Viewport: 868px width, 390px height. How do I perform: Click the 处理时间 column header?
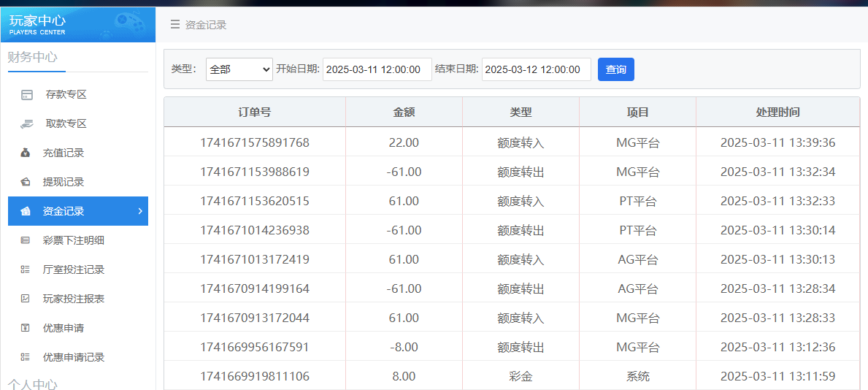(777, 112)
